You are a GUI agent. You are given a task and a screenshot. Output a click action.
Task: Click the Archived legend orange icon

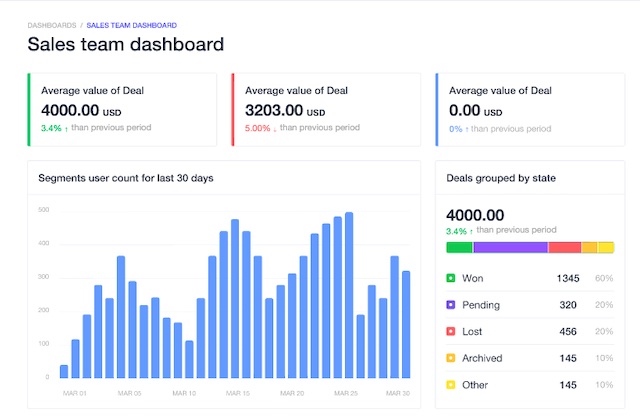click(x=451, y=358)
